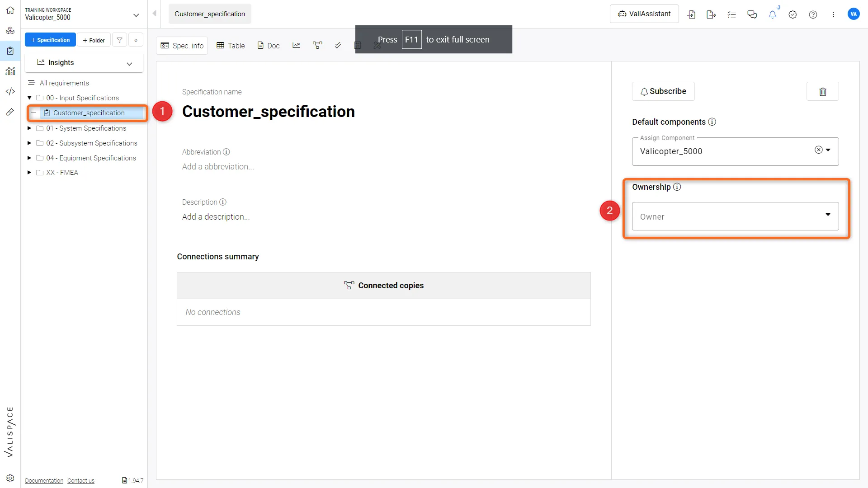
Task: Open the ValiAssistant button
Action: pyautogui.click(x=644, y=14)
